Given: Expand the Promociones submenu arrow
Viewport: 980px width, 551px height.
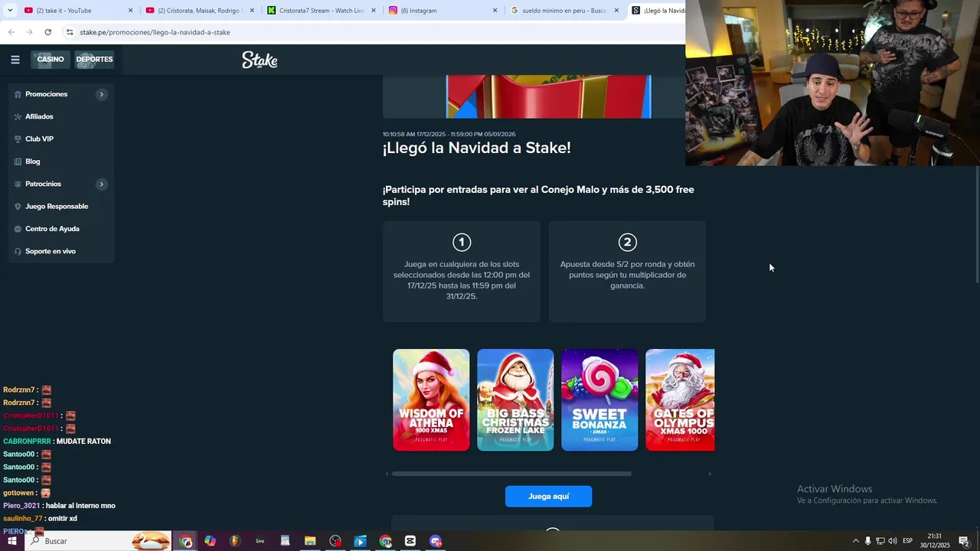Looking at the screenshot, I should coord(101,94).
